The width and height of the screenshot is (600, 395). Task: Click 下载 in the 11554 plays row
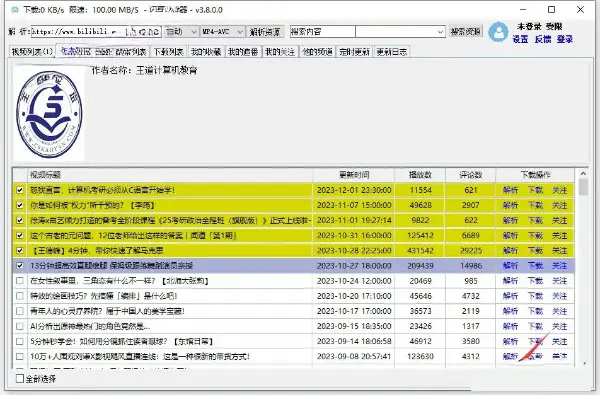point(535,190)
